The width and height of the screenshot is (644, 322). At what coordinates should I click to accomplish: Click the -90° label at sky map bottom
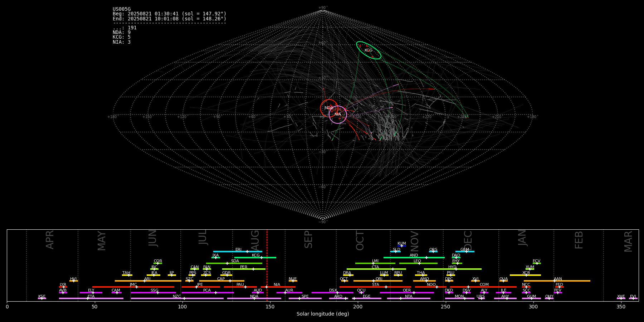pos(323,222)
